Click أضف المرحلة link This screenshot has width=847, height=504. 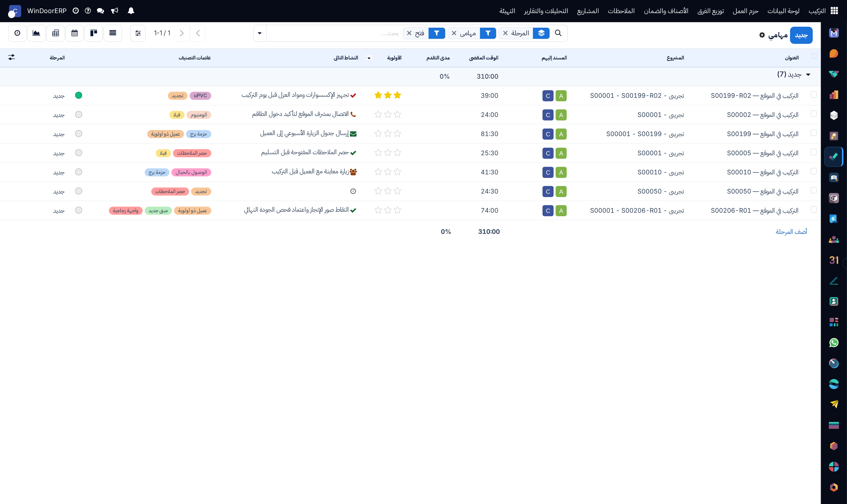coord(791,232)
